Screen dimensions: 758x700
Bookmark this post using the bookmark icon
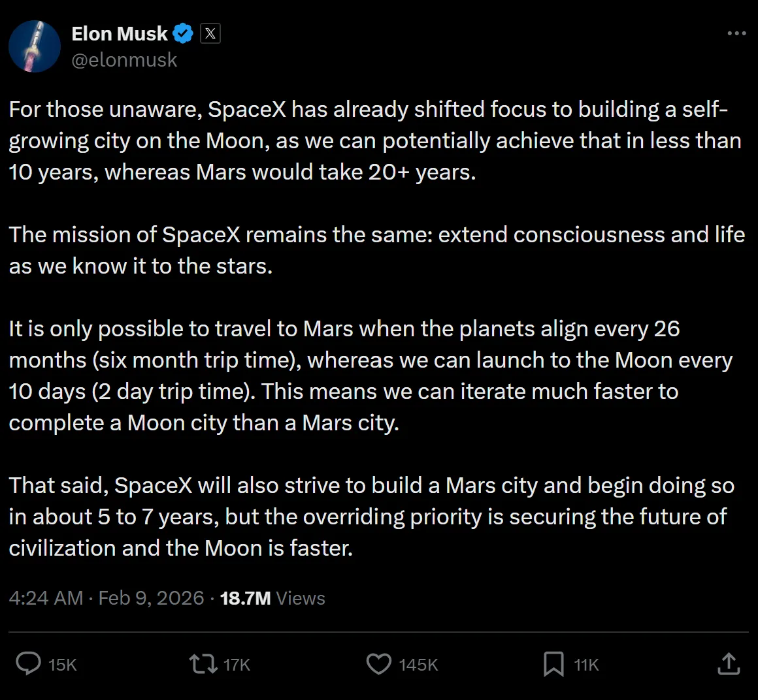click(553, 664)
